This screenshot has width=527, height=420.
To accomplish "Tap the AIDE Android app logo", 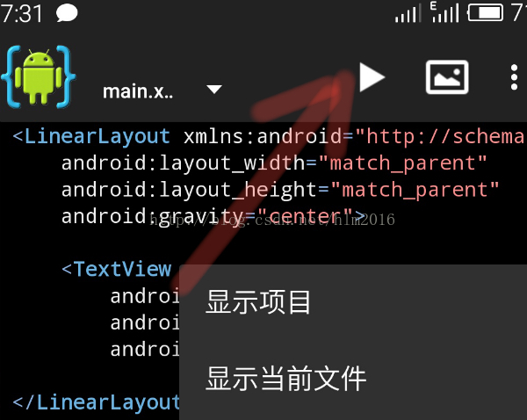I will (x=39, y=76).
